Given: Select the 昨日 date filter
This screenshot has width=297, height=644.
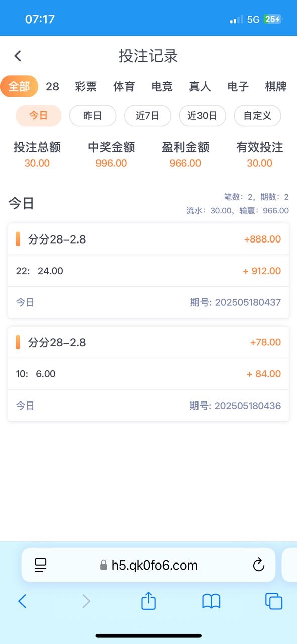Looking at the screenshot, I should point(92,116).
